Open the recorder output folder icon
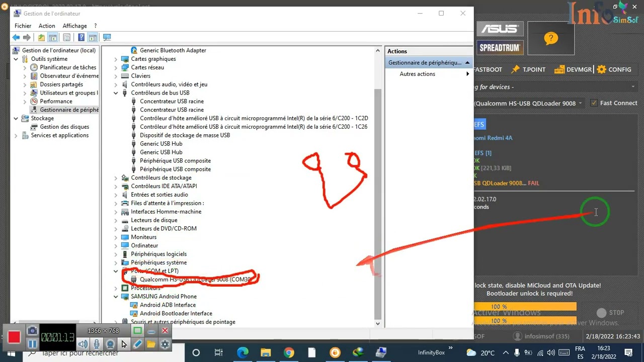The width and height of the screenshot is (644, 362). point(151,344)
